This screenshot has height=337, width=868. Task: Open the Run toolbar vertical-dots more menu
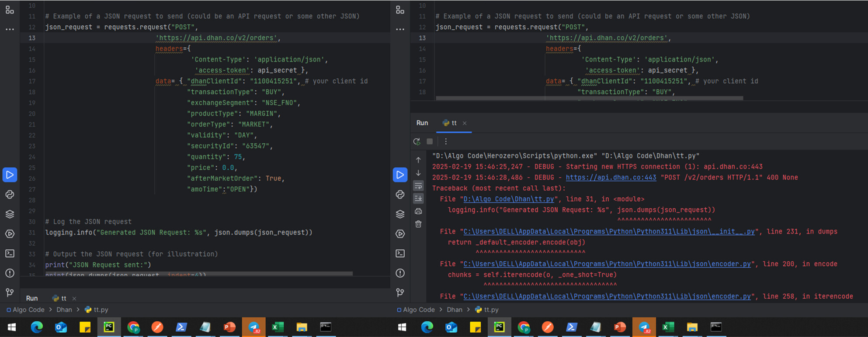click(x=445, y=141)
